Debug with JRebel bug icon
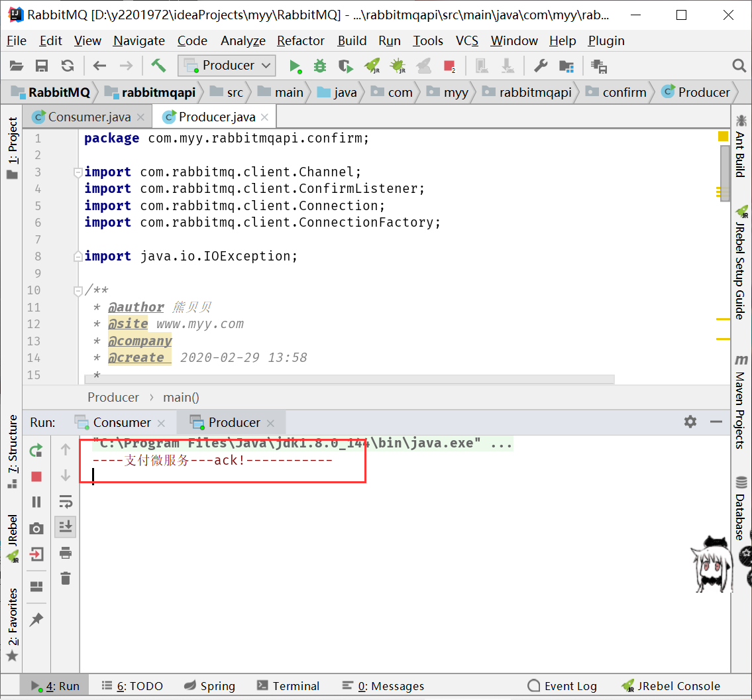Viewport: 752px width, 700px height. (398, 66)
